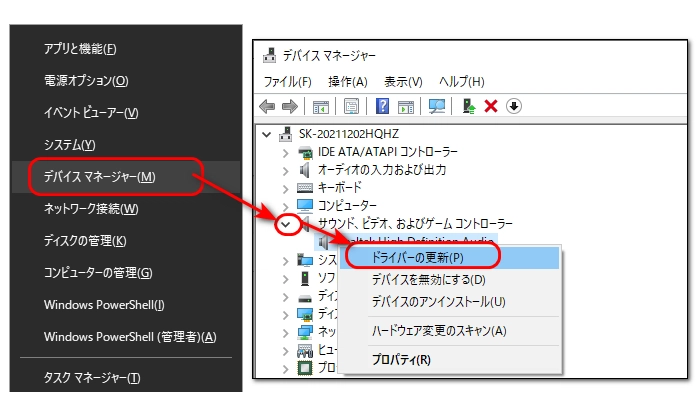Open デバイス マネージャー(M) from the left menu
This screenshot has height=407, width=700.
[x=99, y=177]
